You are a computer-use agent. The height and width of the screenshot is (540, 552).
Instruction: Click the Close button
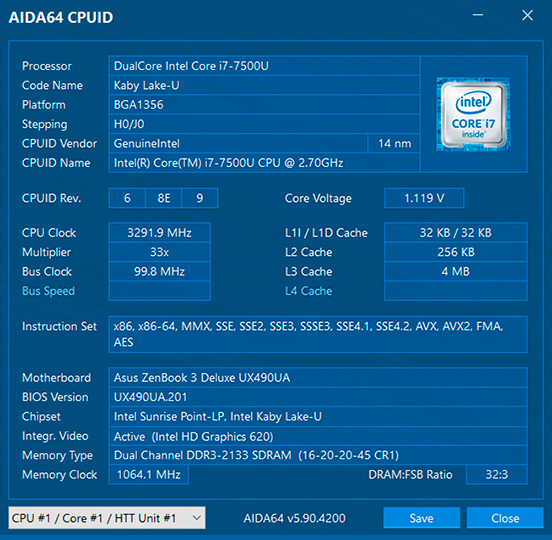point(505,518)
